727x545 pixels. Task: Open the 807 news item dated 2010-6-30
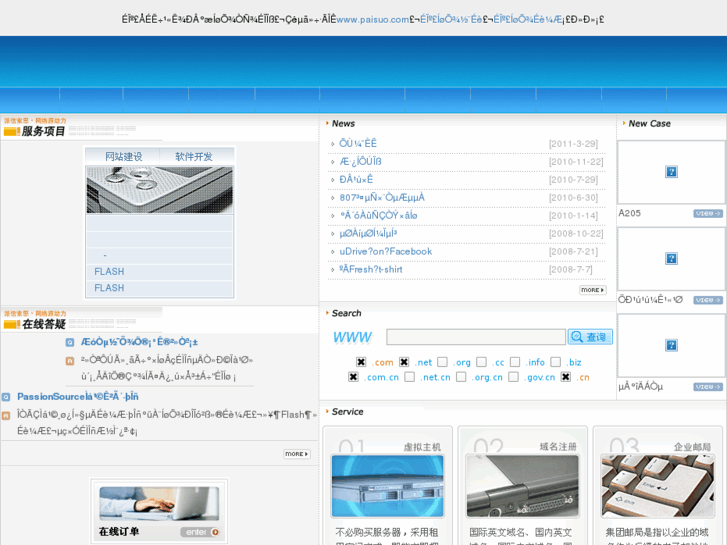(382, 198)
